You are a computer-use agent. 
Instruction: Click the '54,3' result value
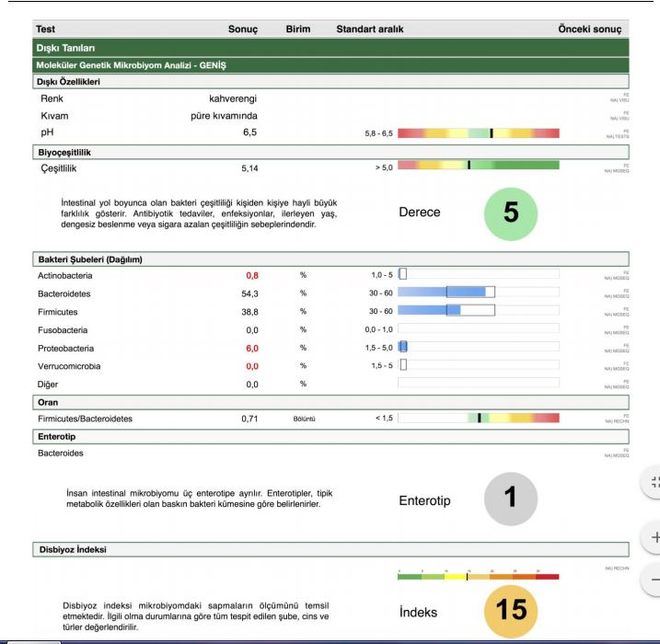[249, 293]
